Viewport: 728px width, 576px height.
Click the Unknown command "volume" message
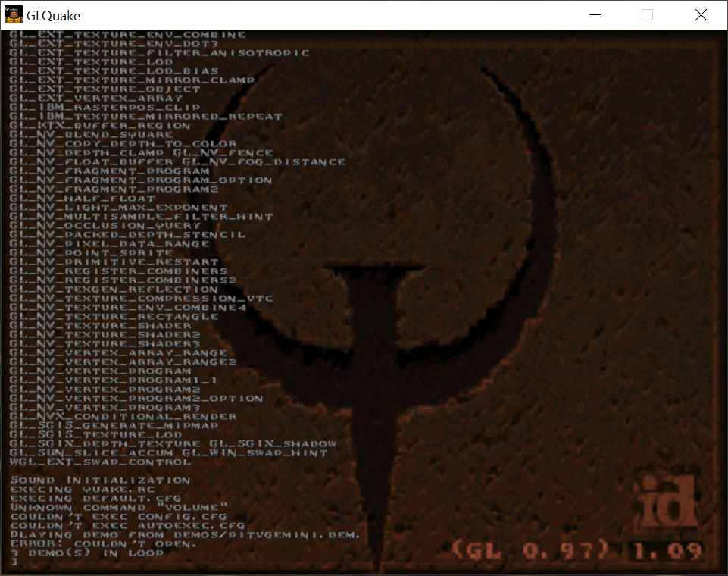(119, 508)
